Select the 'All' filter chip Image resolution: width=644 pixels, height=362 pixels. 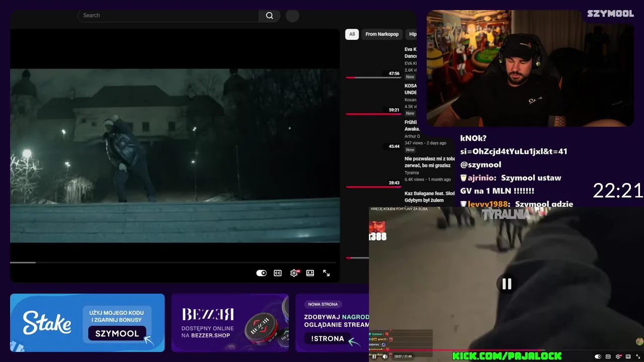tap(352, 34)
